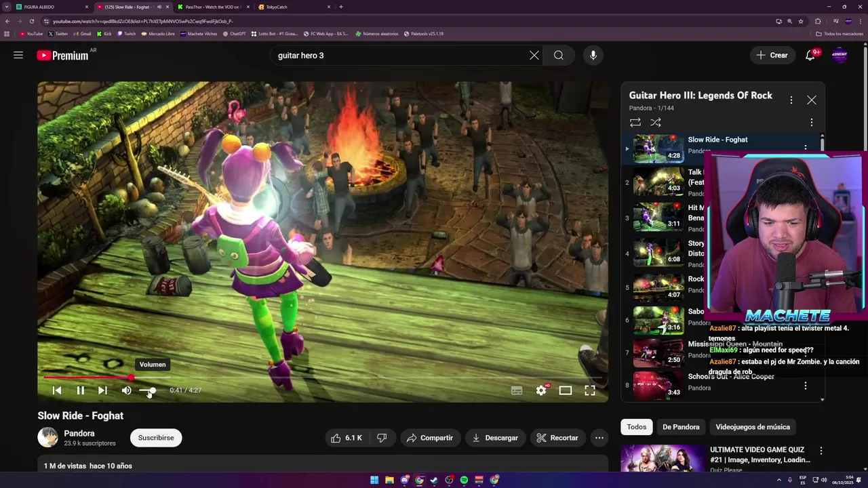The image size is (868, 488).
Task: Toggle playlist loop
Action: pos(635,123)
